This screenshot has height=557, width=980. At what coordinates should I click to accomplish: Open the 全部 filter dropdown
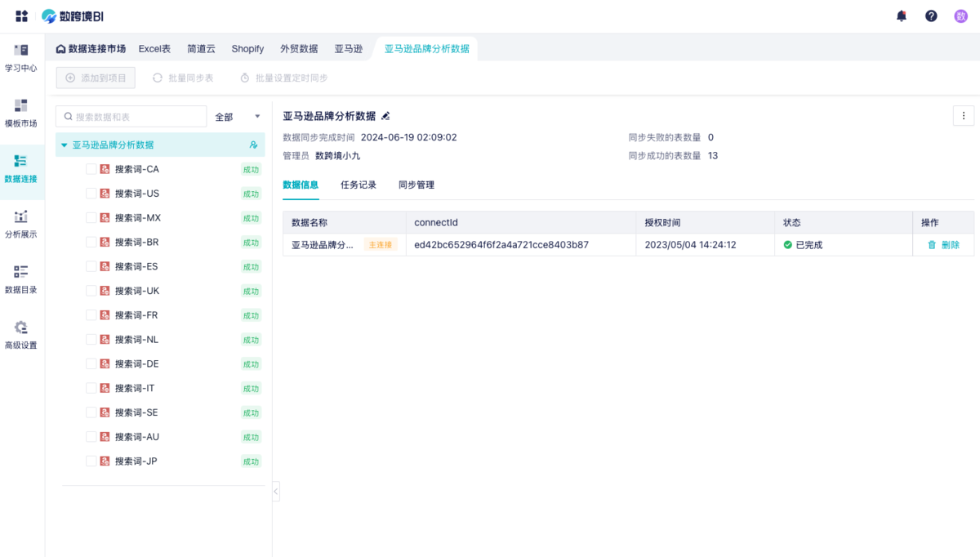[x=238, y=117]
